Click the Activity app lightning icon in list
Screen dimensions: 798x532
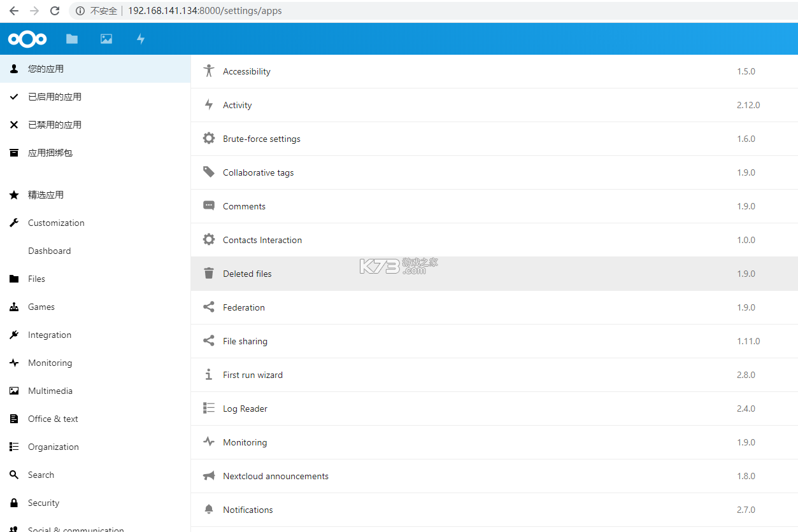click(209, 105)
